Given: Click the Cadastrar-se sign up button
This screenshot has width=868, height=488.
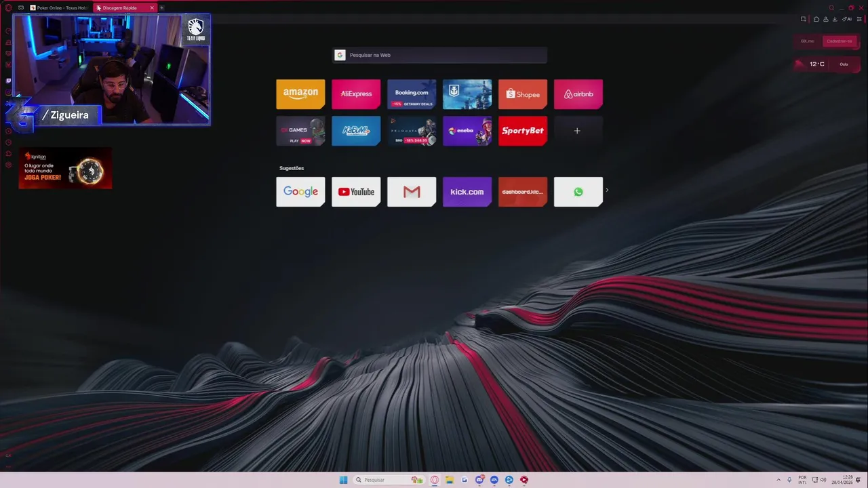Looking at the screenshot, I should (x=840, y=41).
